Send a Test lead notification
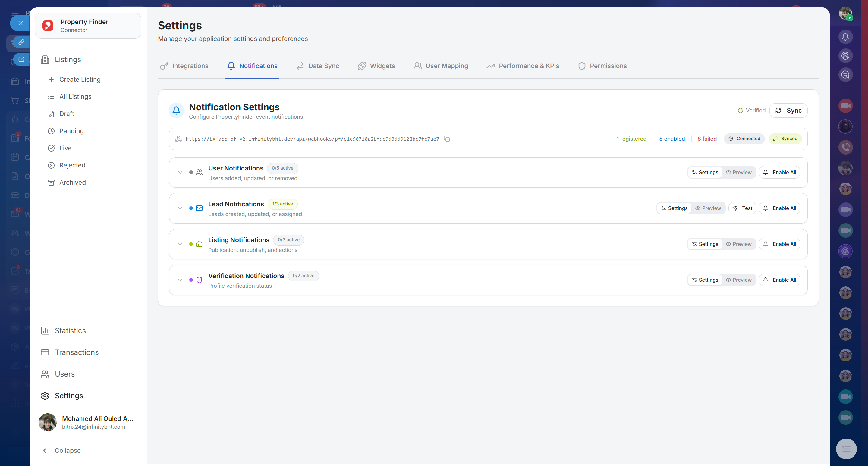 coord(742,208)
